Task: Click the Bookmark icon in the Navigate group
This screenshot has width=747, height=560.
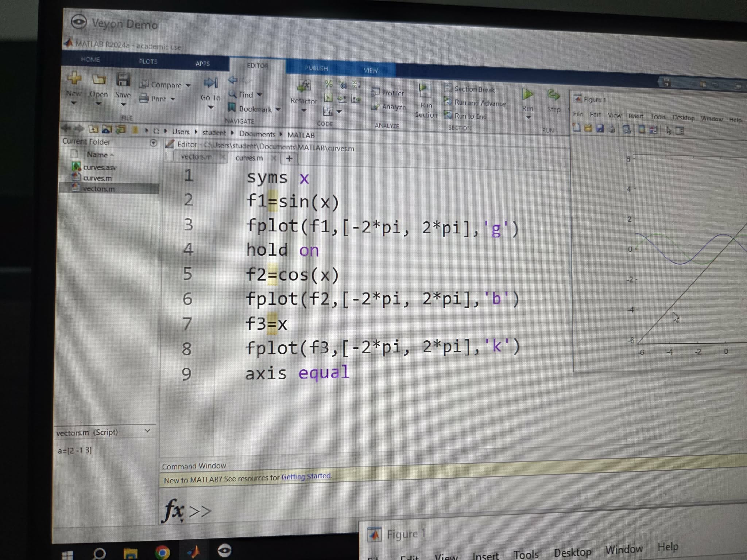Action: coord(232,108)
